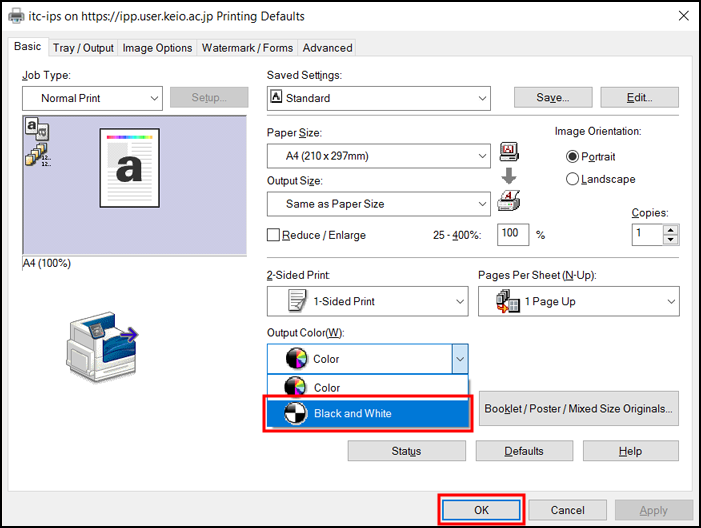
Task: Click the color wheel icon in Output Color box
Action: 297,358
